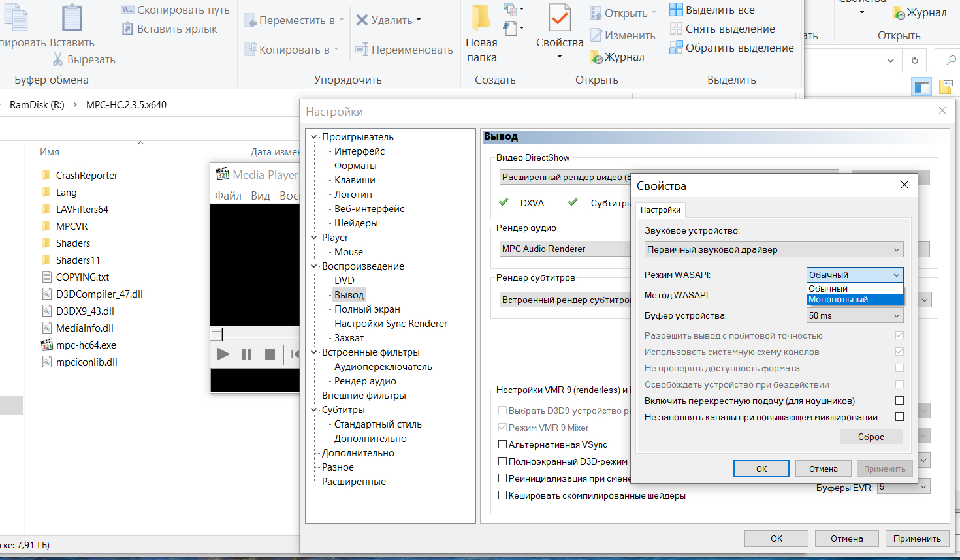The image size is (960, 560).
Task: Click the Удалить X icon in ribbon
Action: (x=362, y=20)
